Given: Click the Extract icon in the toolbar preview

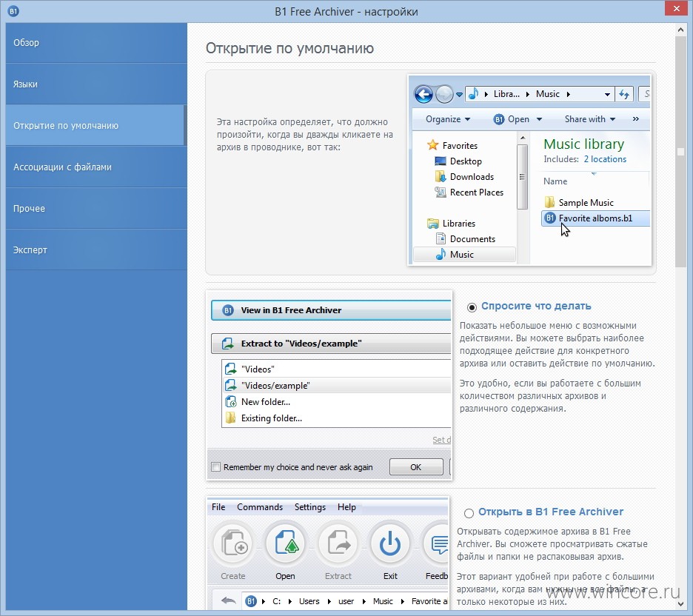Looking at the screenshot, I should click(x=338, y=543).
